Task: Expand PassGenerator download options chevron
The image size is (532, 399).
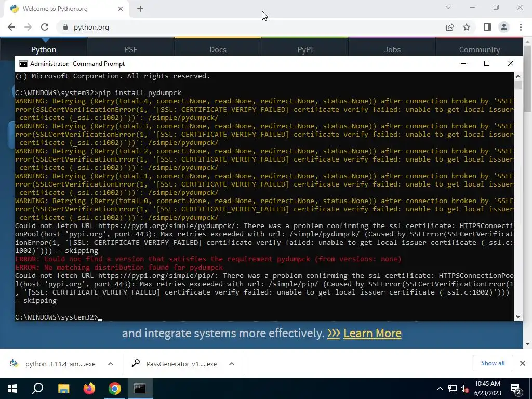Action: click(232, 364)
